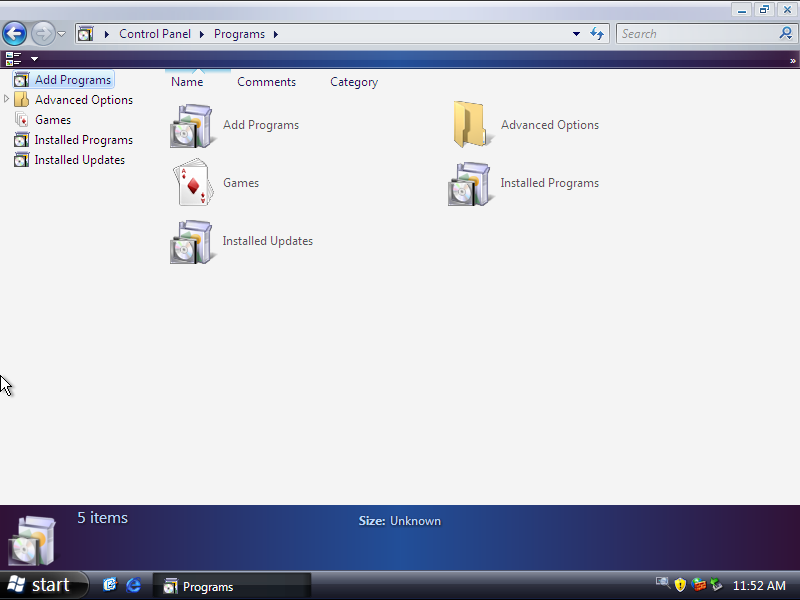Viewport: 800px width, 600px height.
Task: Click Control Panel in the breadcrumb
Action: (x=155, y=34)
